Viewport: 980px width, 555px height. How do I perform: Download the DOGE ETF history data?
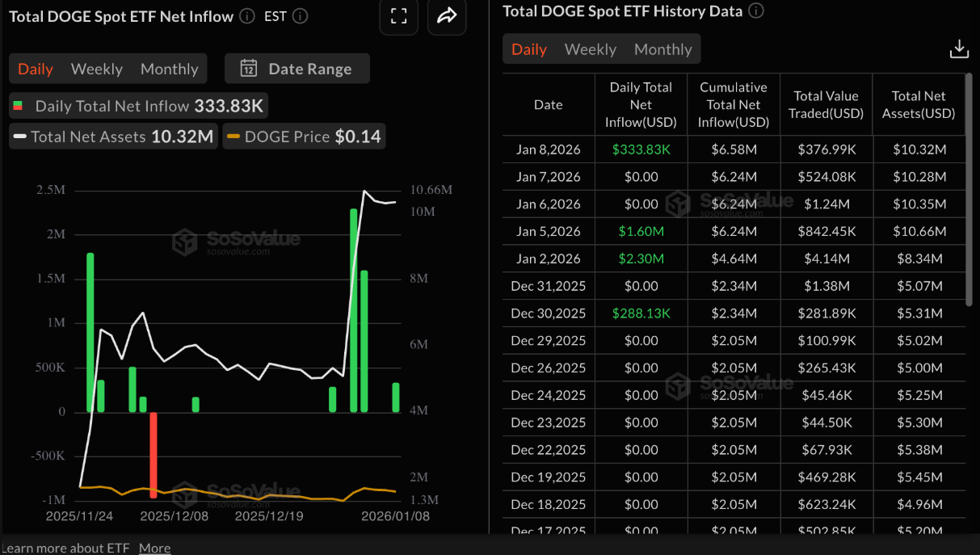pos(959,48)
